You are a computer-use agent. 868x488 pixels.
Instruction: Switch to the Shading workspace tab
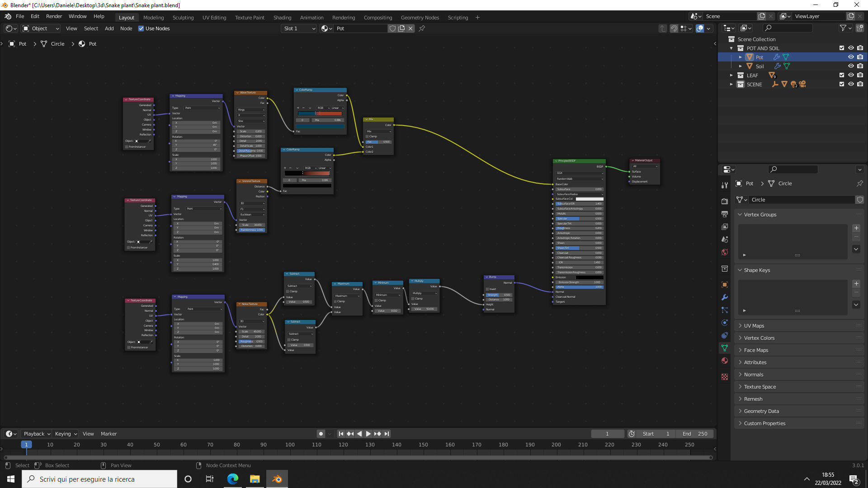[282, 18]
